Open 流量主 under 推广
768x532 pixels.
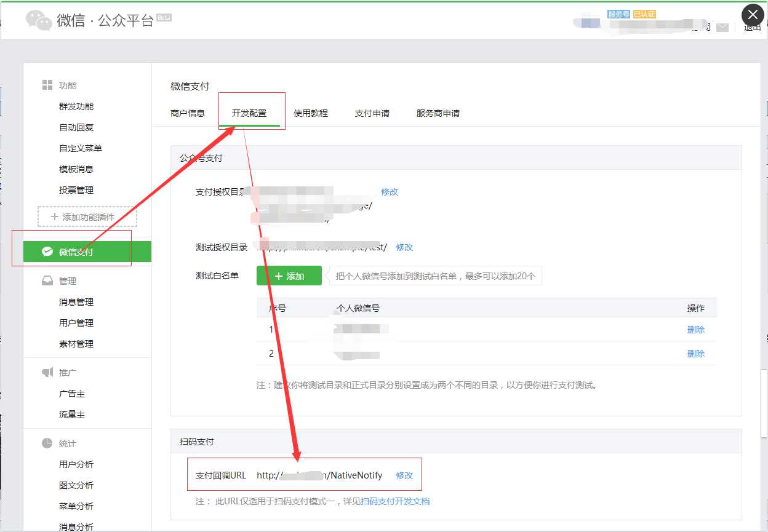click(x=72, y=415)
